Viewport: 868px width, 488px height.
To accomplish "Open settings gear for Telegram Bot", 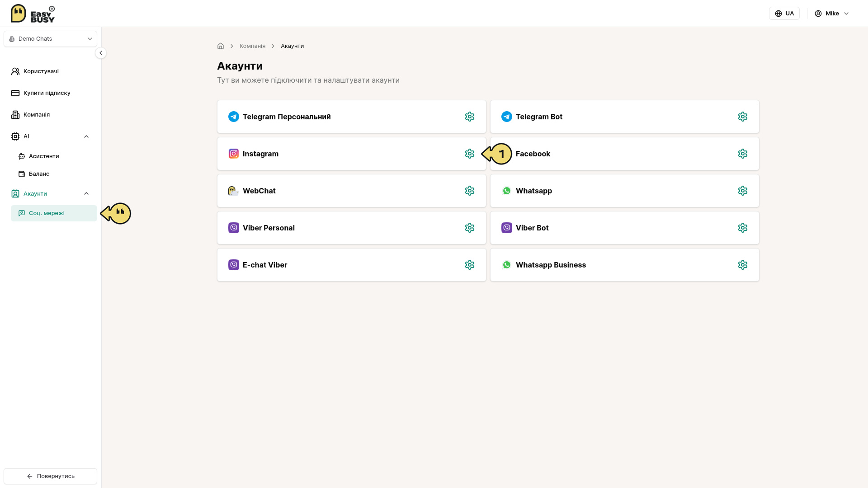I will point(743,117).
